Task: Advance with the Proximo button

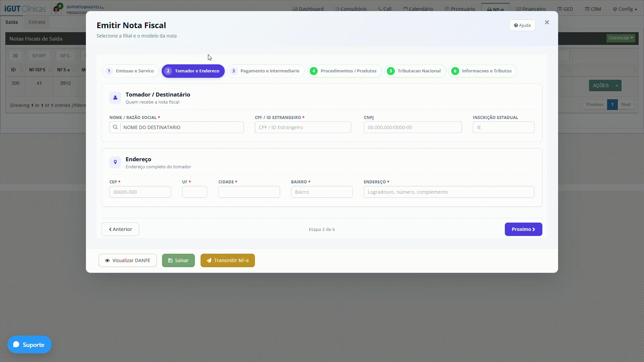Action: coord(523,229)
